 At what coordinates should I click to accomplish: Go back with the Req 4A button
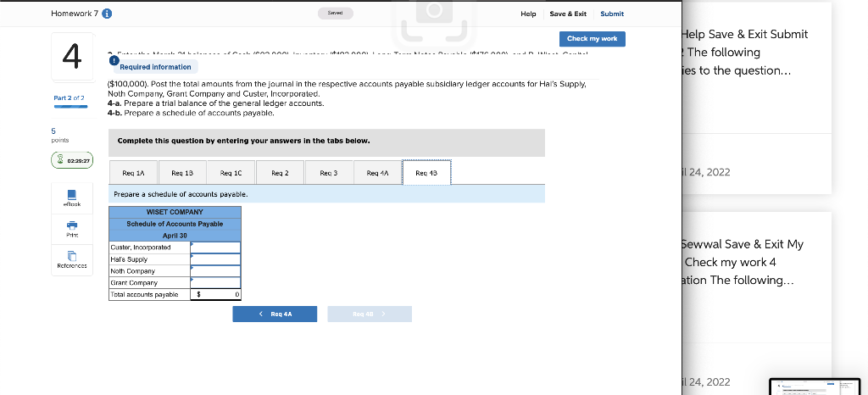275,314
